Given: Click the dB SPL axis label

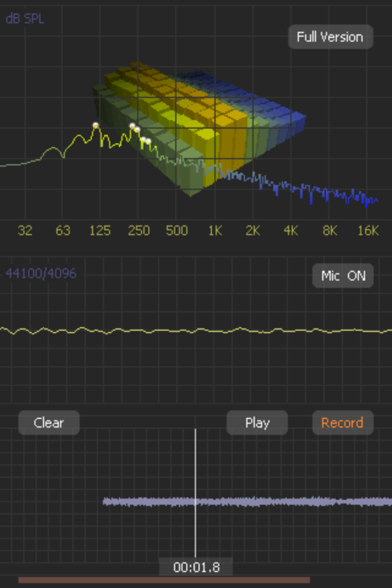Looking at the screenshot, I should pyautogui.click(x=25, y=19).
